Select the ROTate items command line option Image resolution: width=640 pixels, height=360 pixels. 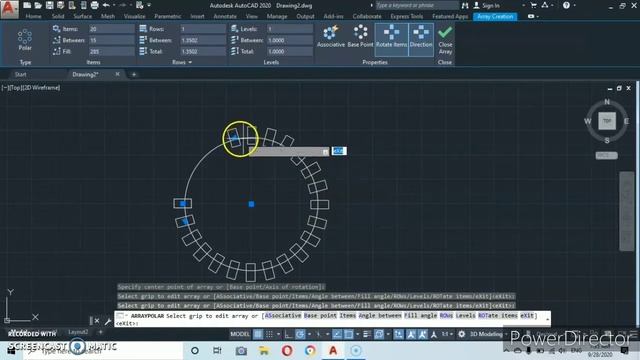[498, 316]
